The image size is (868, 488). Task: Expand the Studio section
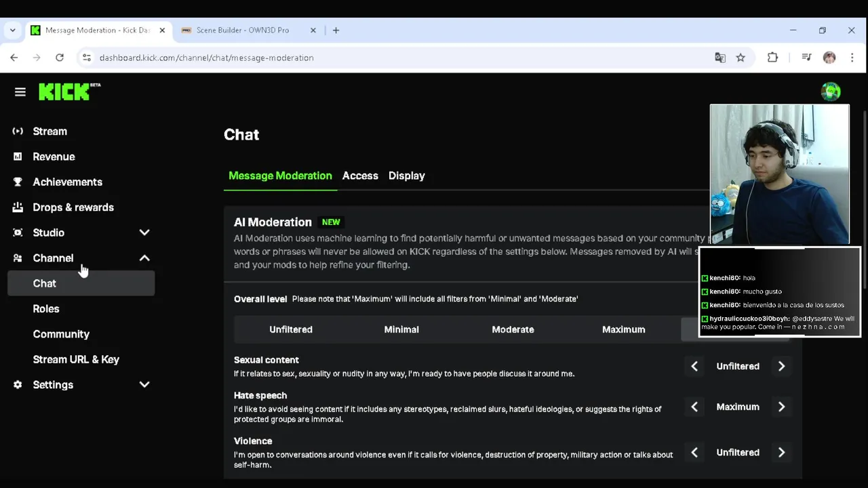[x=144, y=232]
